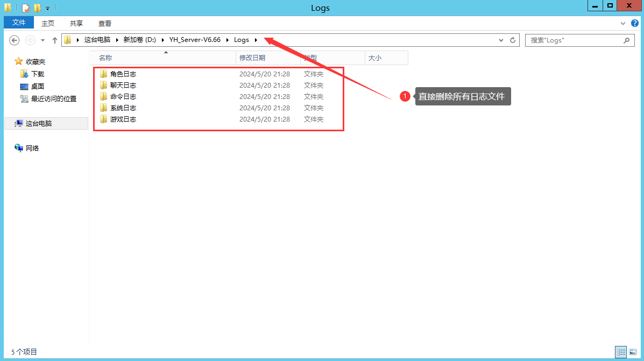This screenshot has width=644, height=361.
Task: Switch to details view layout icon
Action: click(x=621, y=352)
